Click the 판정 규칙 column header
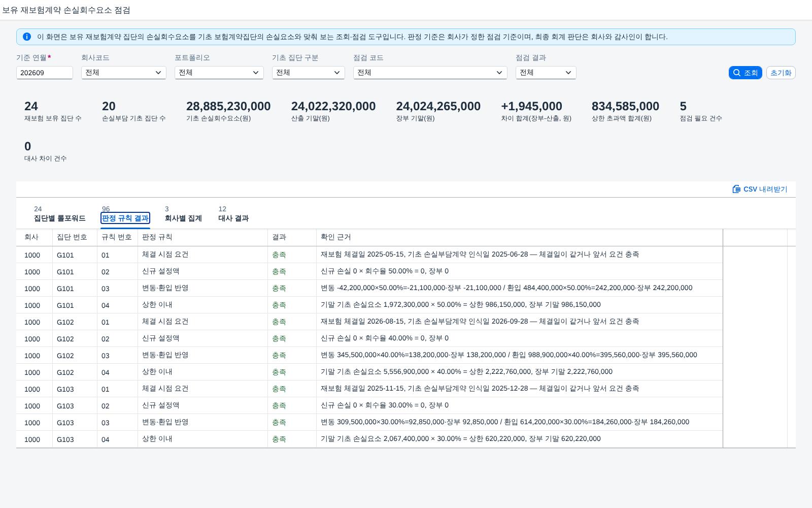812x508 pixels. [x=202, y=237]
